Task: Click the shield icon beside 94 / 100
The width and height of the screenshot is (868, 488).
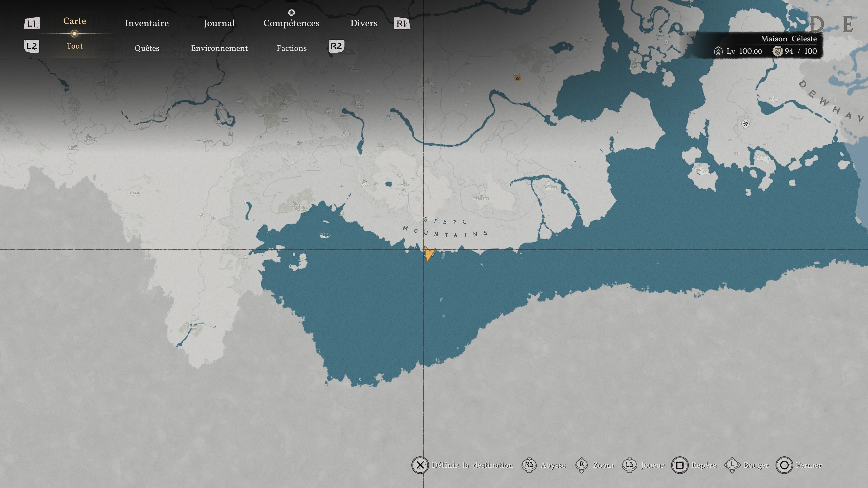Action: click(x=777, y=51)
